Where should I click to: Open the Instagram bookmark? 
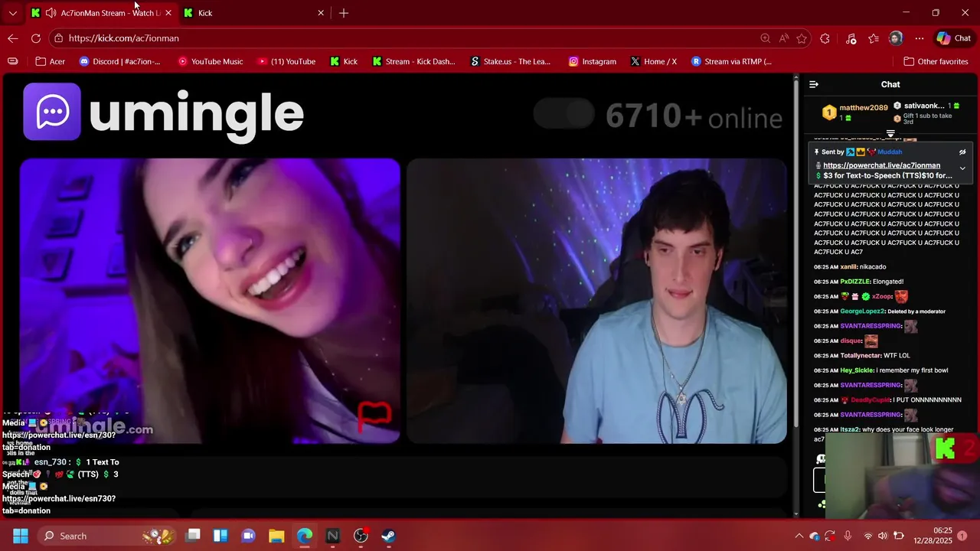click(x=592, y=61)
